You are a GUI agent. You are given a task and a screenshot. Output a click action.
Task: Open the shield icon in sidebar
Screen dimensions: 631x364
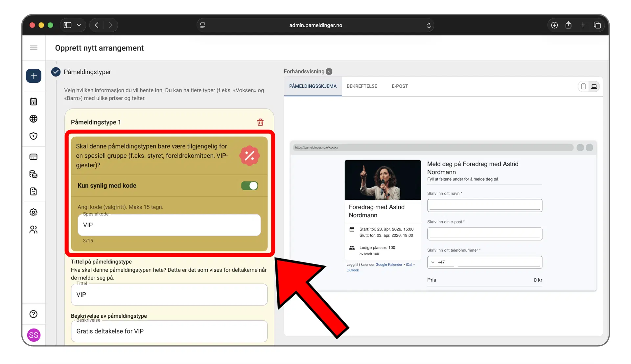click(x=34, y=136)
